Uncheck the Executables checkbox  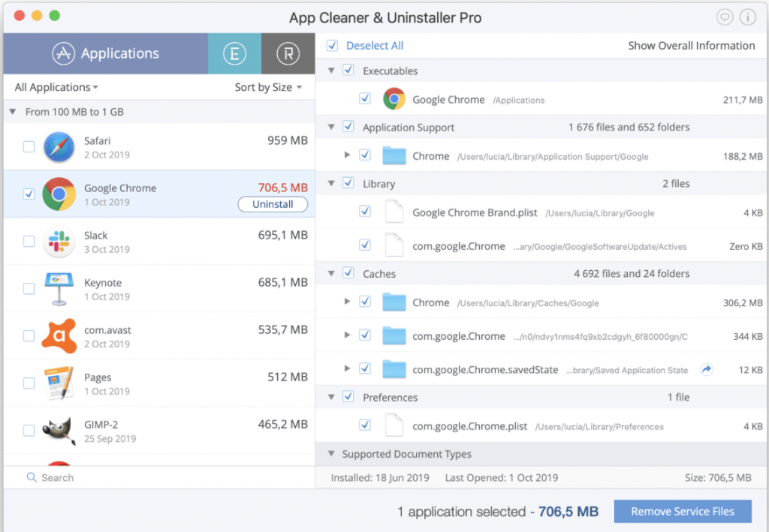(x=347, y=70)
